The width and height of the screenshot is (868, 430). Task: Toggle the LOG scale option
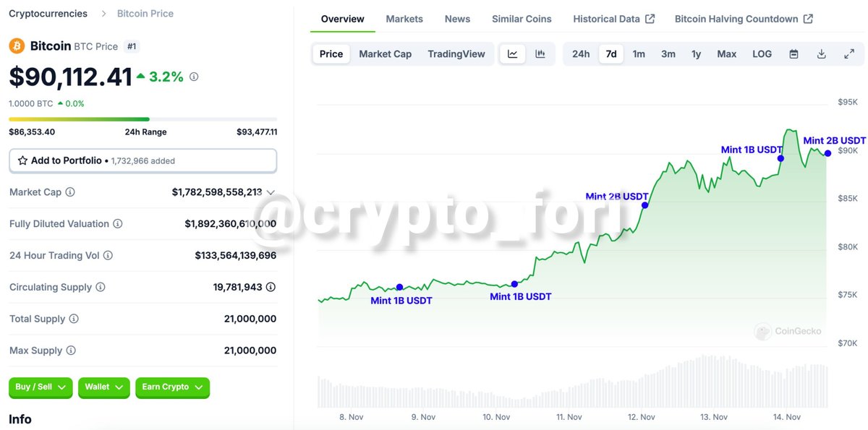(762, 54)
